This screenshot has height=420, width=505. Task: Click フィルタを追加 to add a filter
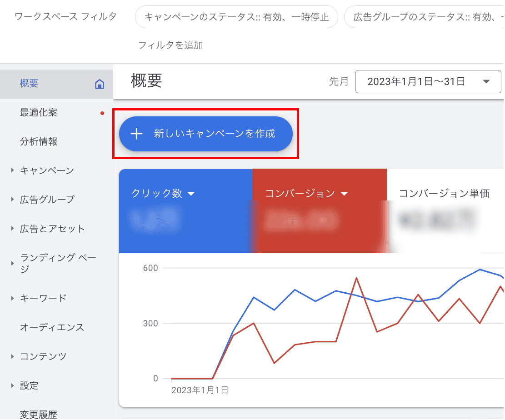coord(170,45)
